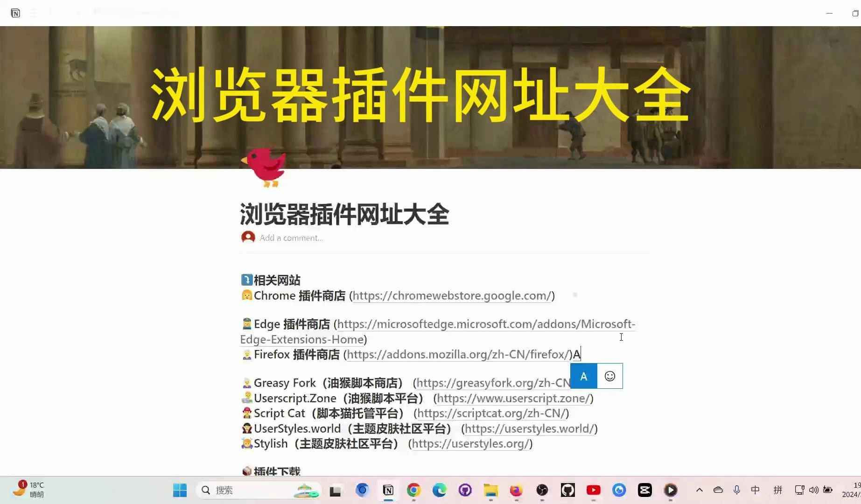Image resolution: width=861 pixels, height=504 pixels.
Task: Click the Add a comment field
Action: pos(291,238)
